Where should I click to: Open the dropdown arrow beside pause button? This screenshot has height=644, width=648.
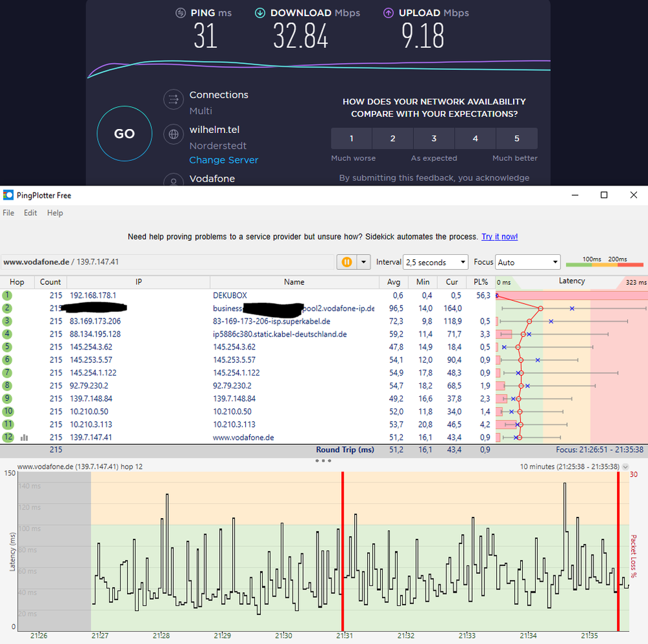click(364, 262)
